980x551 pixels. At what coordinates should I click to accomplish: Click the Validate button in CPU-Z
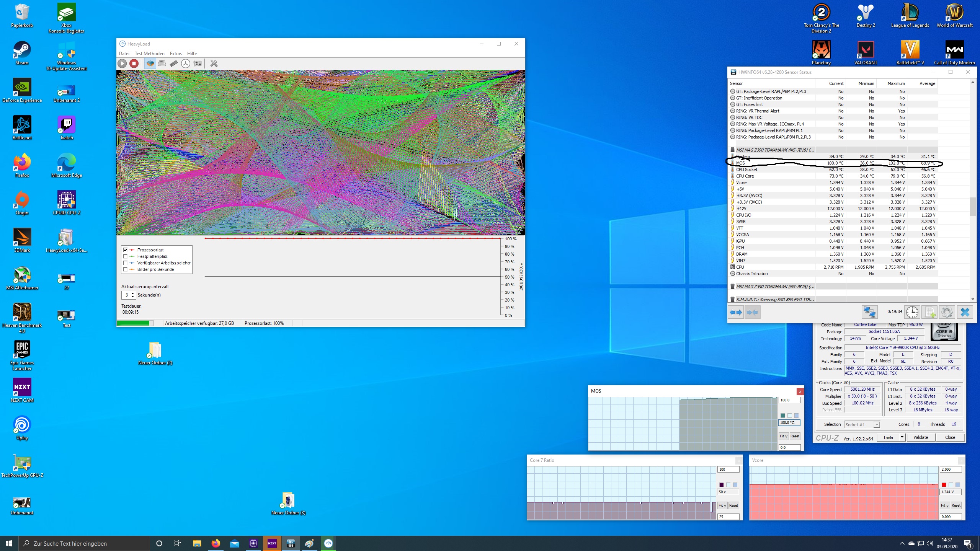[x=920, y=437]
